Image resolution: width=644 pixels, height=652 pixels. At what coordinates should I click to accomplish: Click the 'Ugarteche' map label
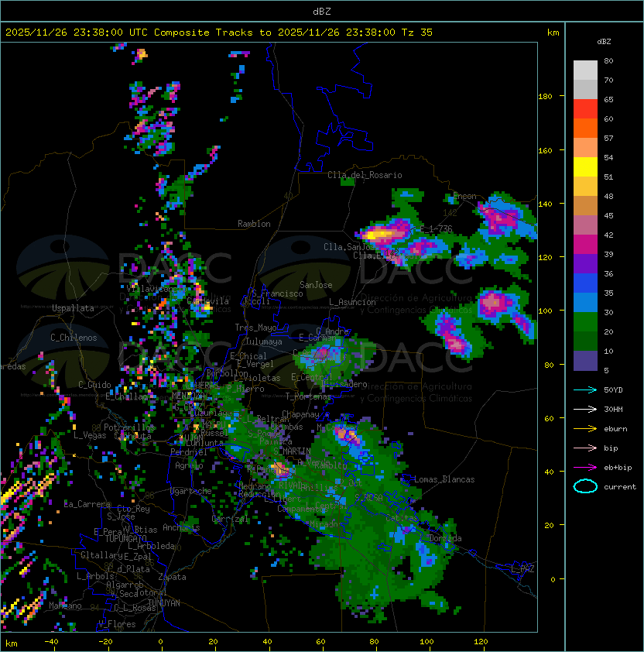[191, 491]
